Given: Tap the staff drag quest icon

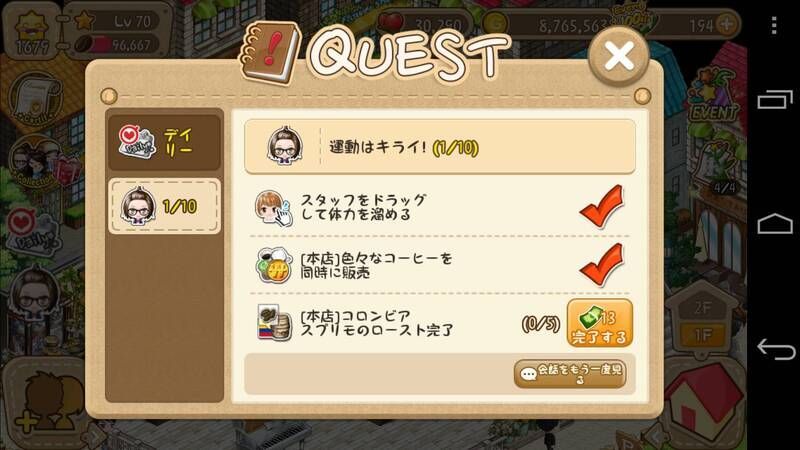Looking at the screenshot, I should pyautogui.click(x=273, y=208).
